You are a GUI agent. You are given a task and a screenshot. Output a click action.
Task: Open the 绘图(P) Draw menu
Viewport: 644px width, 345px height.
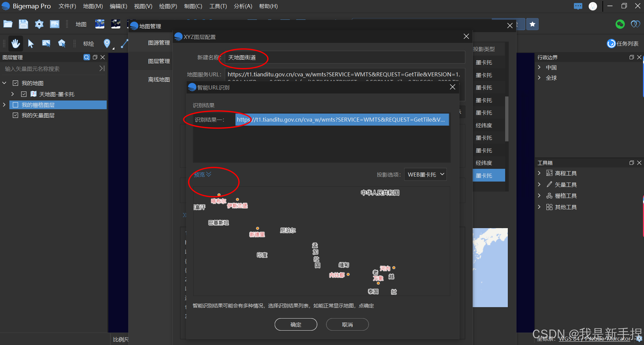pos(168,6)
